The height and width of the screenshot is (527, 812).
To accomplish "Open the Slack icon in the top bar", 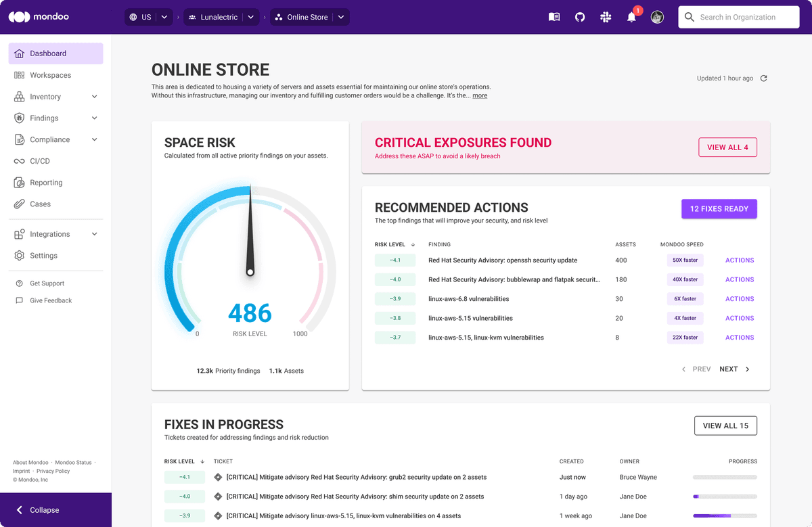I will tap(606, 17).
